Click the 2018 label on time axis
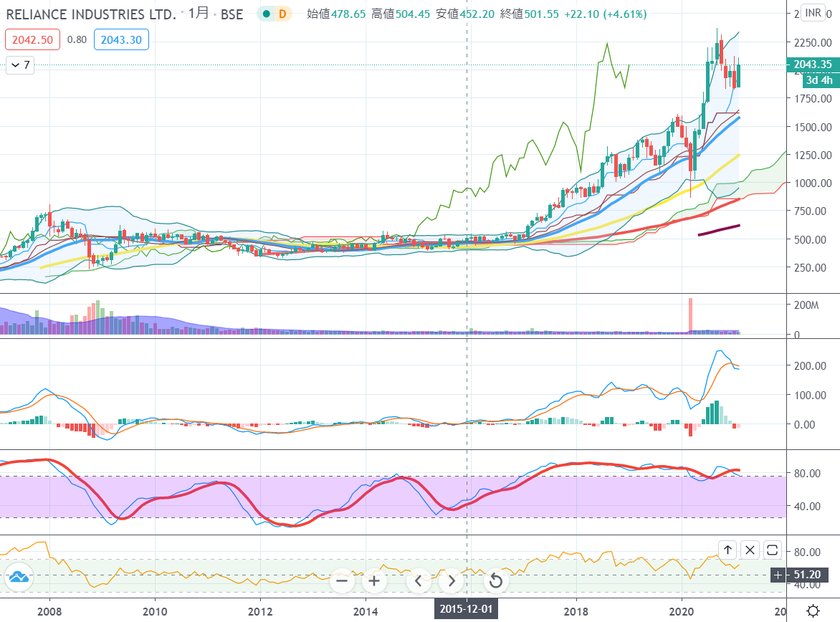 tap(576, 611)
